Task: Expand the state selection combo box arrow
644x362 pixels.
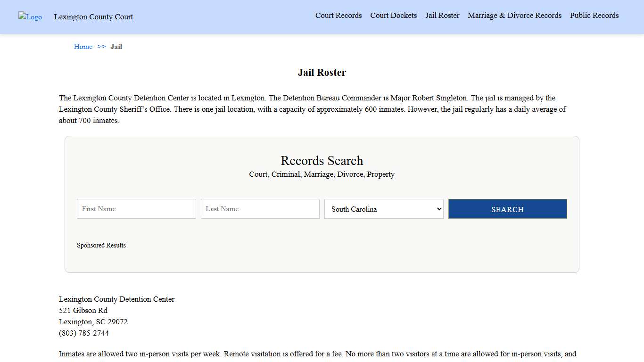Action: 438,209
